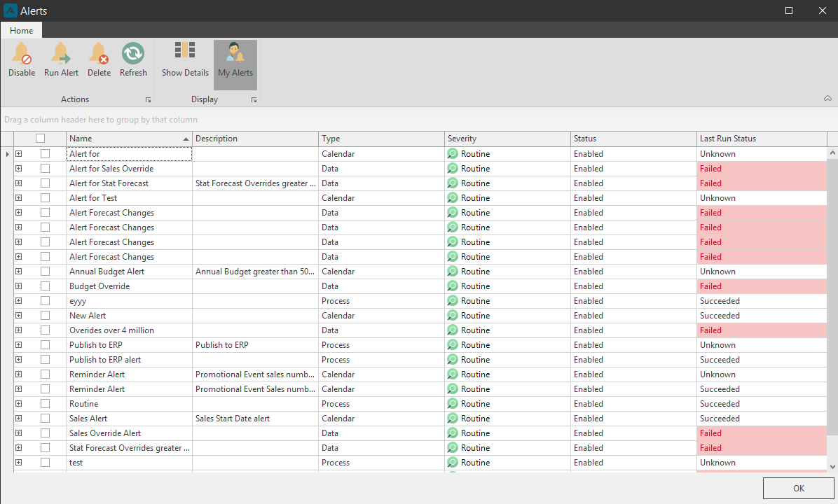This screenshot has height=504, width=838.
Task: Sort by the Last Run Status column
Action: pyautogui.click(x=762, y=139)
